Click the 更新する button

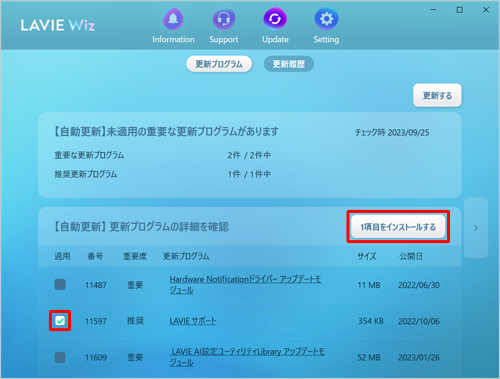[437, 96]
